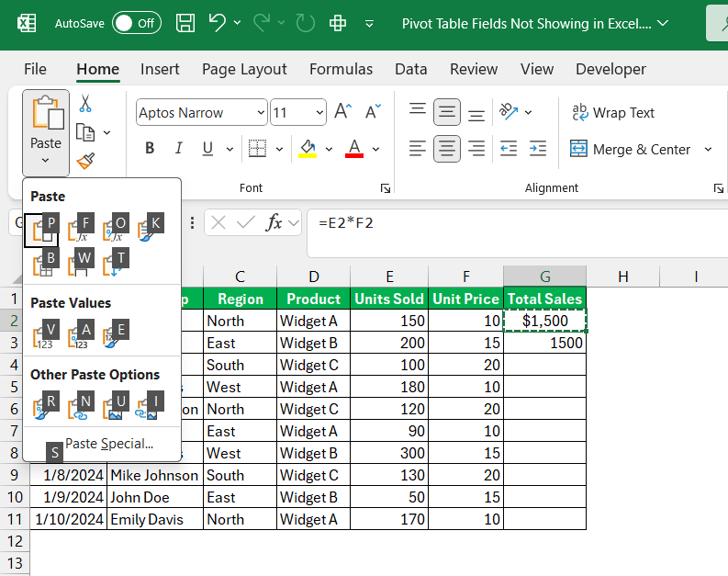Click the Cut scissors icon
Image resolution: width=728 pixels, height=576 pixels.
[x=85, y=103]
